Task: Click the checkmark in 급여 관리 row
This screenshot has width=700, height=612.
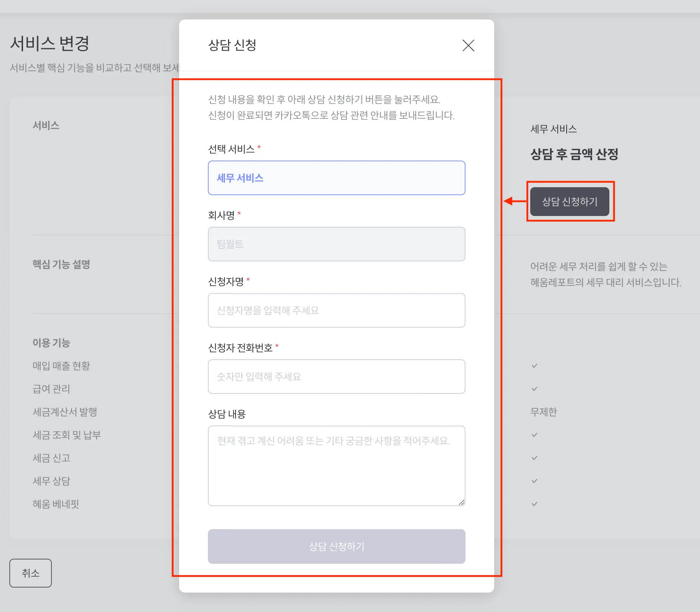Action: [535, 389]
